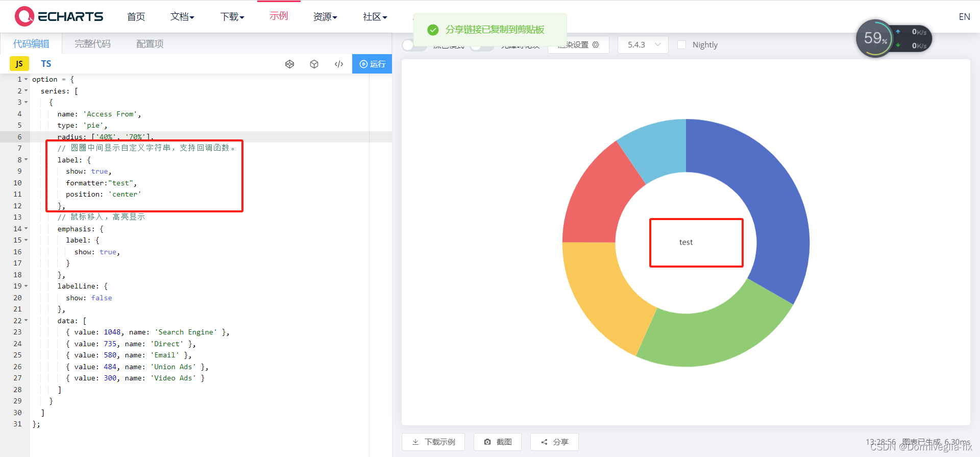This screenshot has height=457, width=980.
Task: Switch to the 配置项 options tab
Action: click(150, 44)
